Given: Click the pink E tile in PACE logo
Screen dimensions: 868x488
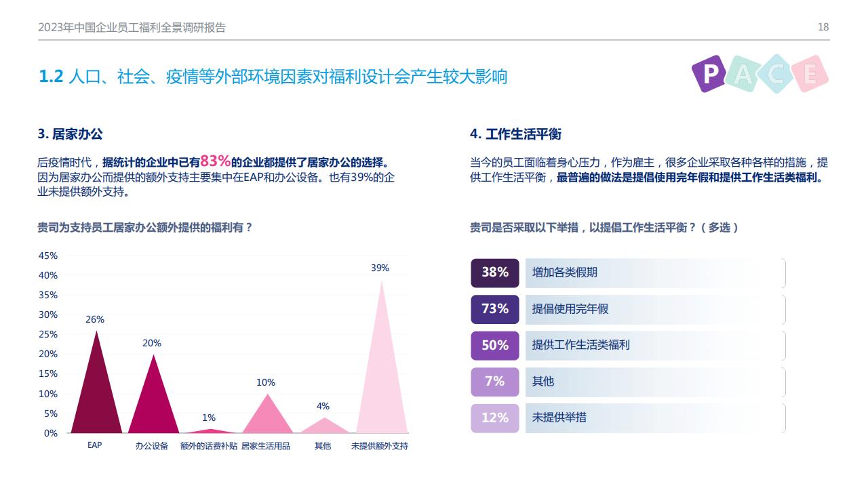Looking at the screenshot, I should point(810,73).
